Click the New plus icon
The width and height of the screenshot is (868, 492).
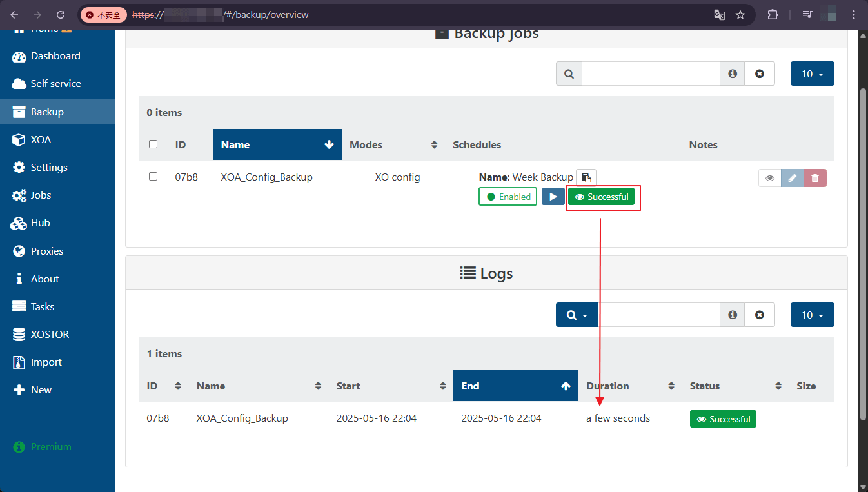pos(19,389)
